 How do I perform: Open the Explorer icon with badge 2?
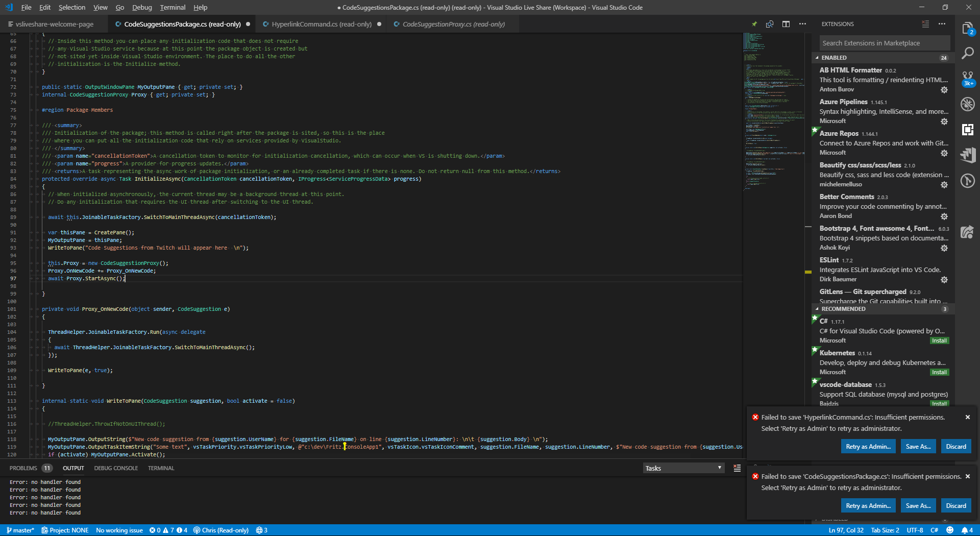[x=968, y=30]
